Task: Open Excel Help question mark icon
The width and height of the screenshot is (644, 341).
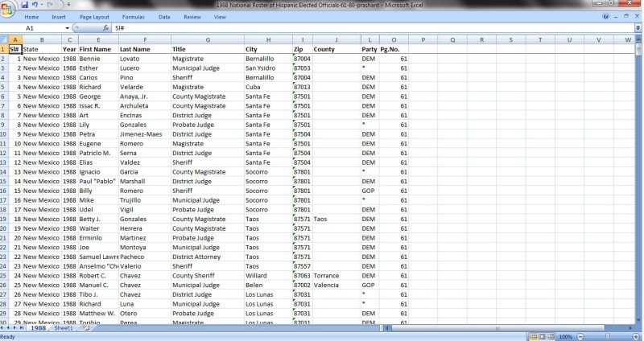Action: pos(605,16)
